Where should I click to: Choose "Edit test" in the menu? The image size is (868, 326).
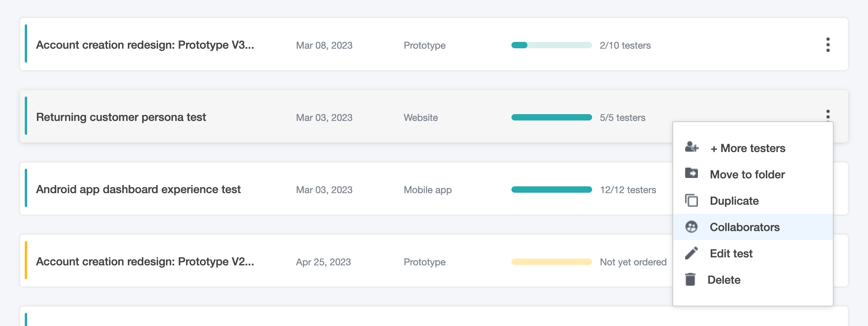[731, 254]
